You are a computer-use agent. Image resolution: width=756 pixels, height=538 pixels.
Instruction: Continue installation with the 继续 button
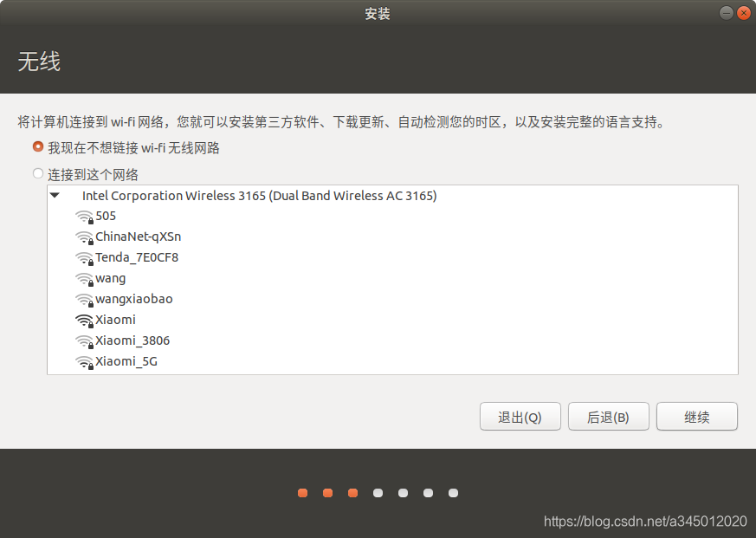click(697, 417)
